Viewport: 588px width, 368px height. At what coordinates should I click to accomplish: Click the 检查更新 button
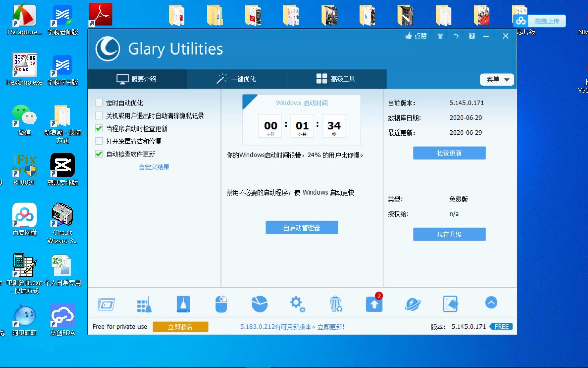coord(449,153)
